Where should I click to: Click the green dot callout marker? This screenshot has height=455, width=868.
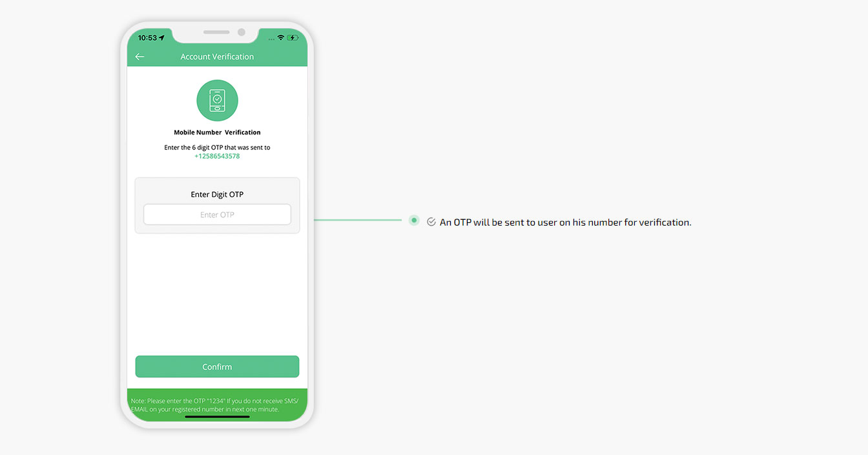click(x=414, y=220)
